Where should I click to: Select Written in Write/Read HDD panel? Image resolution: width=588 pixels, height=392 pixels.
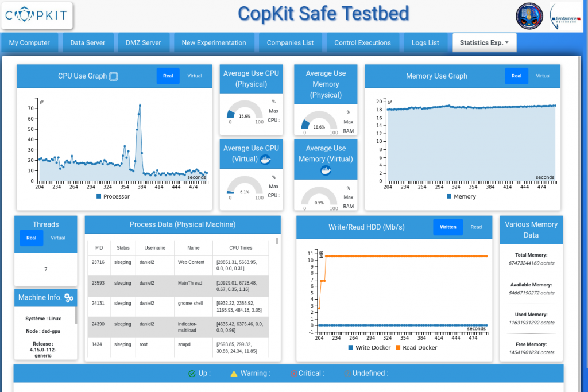tap(448, 227)
